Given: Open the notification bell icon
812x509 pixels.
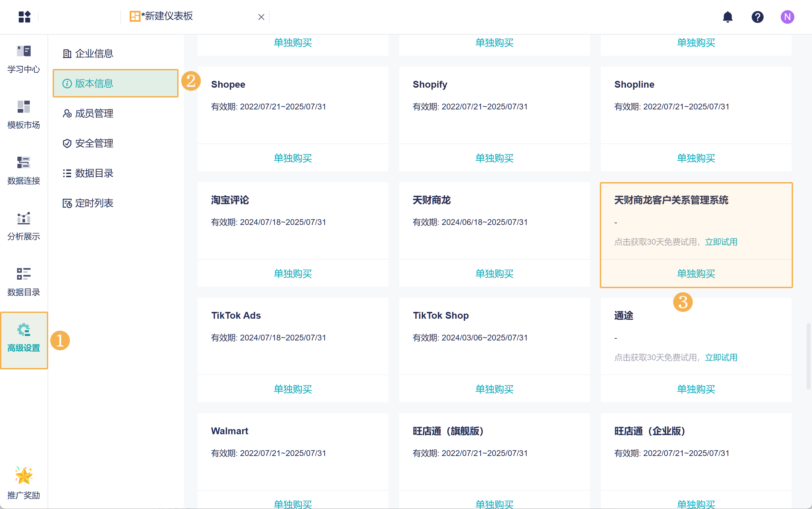Looking at the screenshot, I should click(x=727, y=17).
